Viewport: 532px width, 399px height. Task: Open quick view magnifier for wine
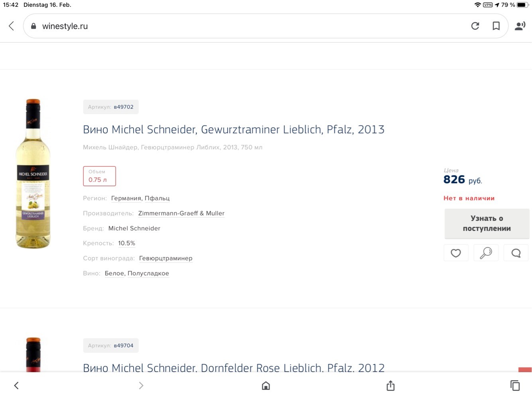[486, 253]
